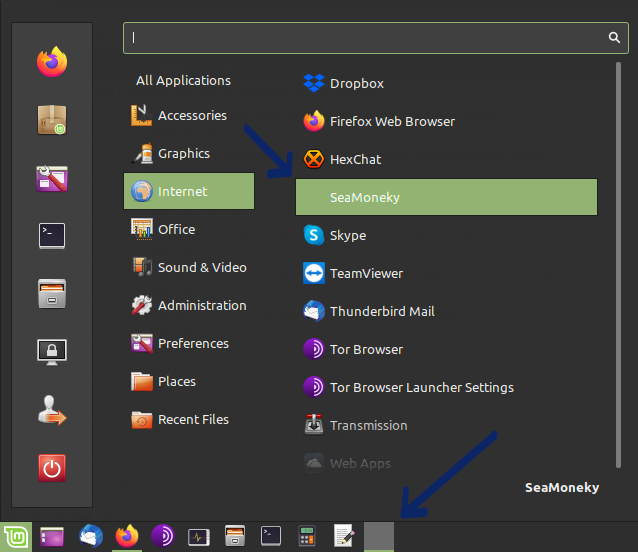Click the red power Quit icon

pos(52,468)
